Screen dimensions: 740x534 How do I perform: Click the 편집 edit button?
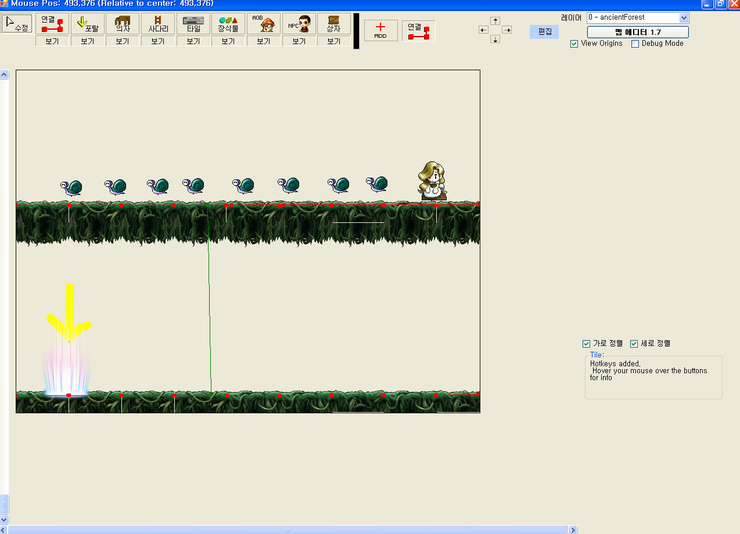pos(544,32)
